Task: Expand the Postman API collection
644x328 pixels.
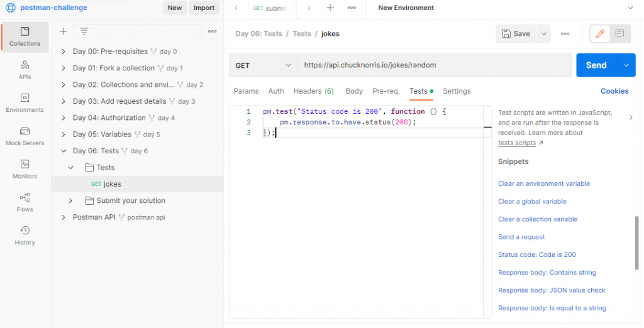Action: (x=64, y=217)
